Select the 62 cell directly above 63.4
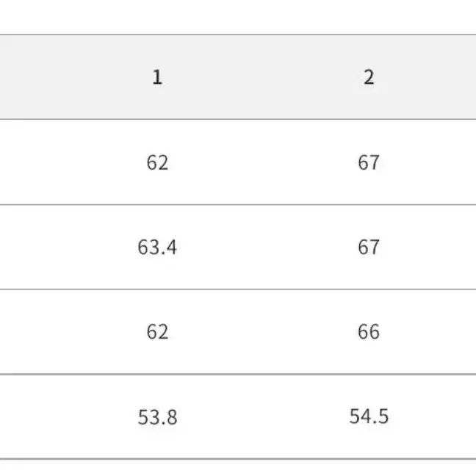 pyautogui.click(x=157, y=162)
